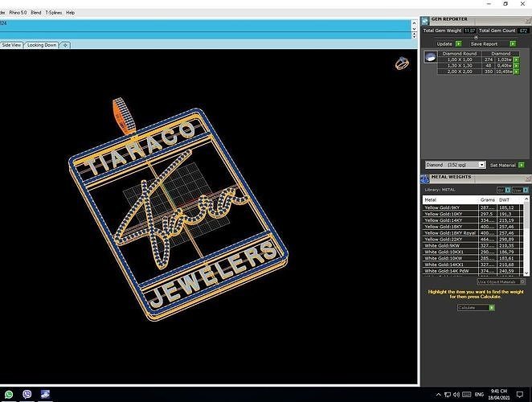Select the Yellow Gold:18KY Royal row

(473, 233)
